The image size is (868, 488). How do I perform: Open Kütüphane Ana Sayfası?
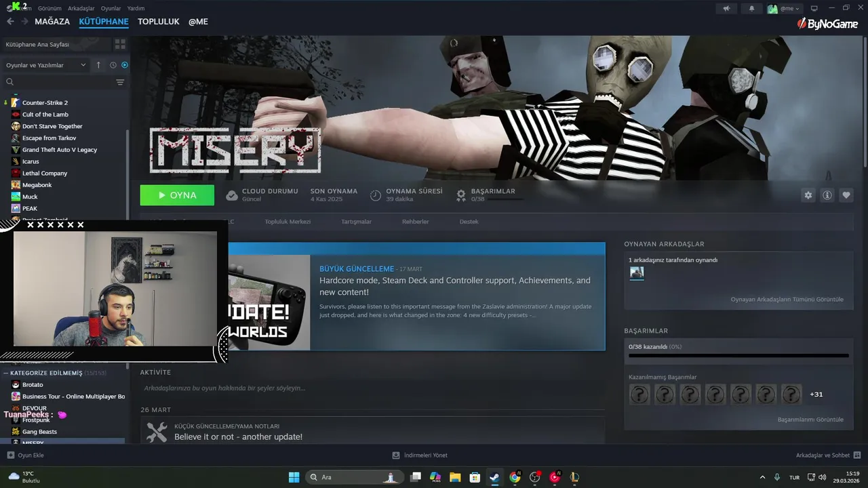coord(56,44)
